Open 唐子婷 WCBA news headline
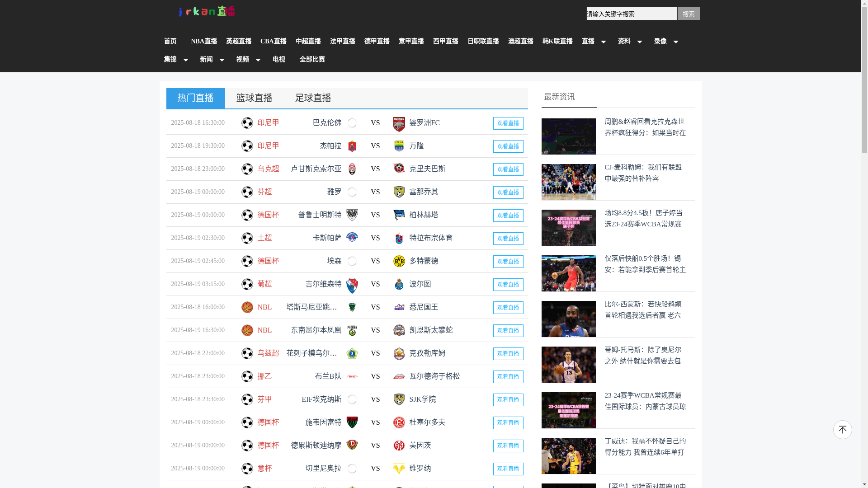Viewport: 868px width, 488px height. (x=644, y=219)
